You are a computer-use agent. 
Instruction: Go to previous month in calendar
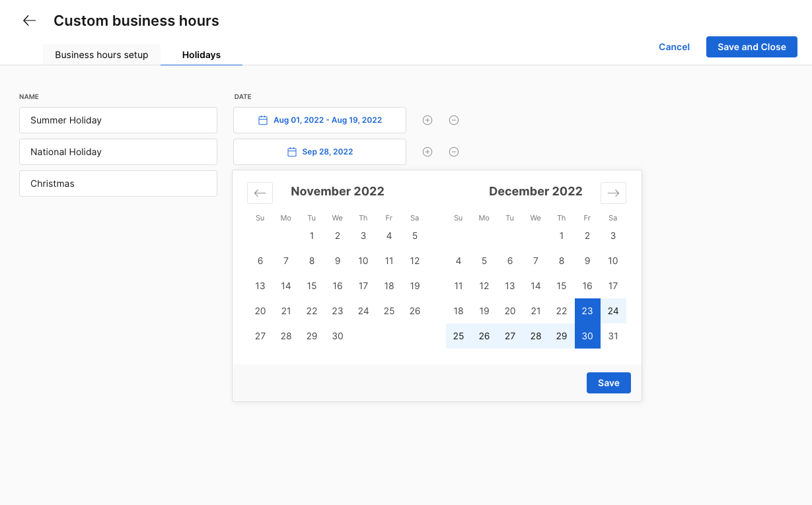(260, 193)
